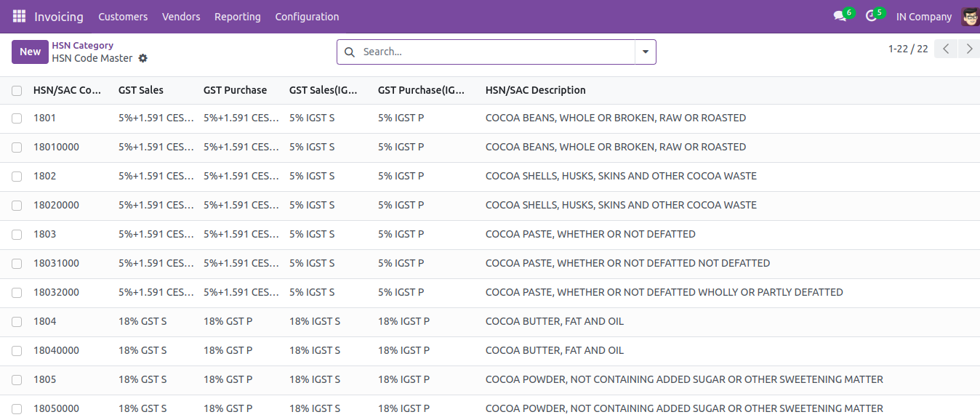Toggle the select-all header checkbox
This screenshot has width=980, height=420.
pos(17,91)
